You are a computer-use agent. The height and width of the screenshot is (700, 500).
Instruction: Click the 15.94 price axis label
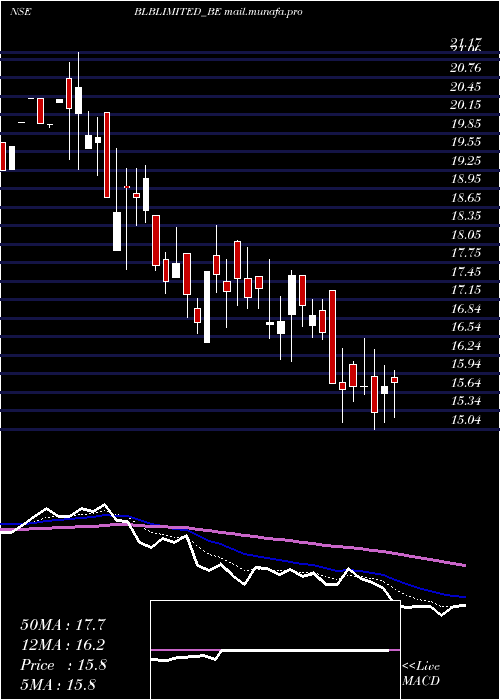click(x=466, y=364)
